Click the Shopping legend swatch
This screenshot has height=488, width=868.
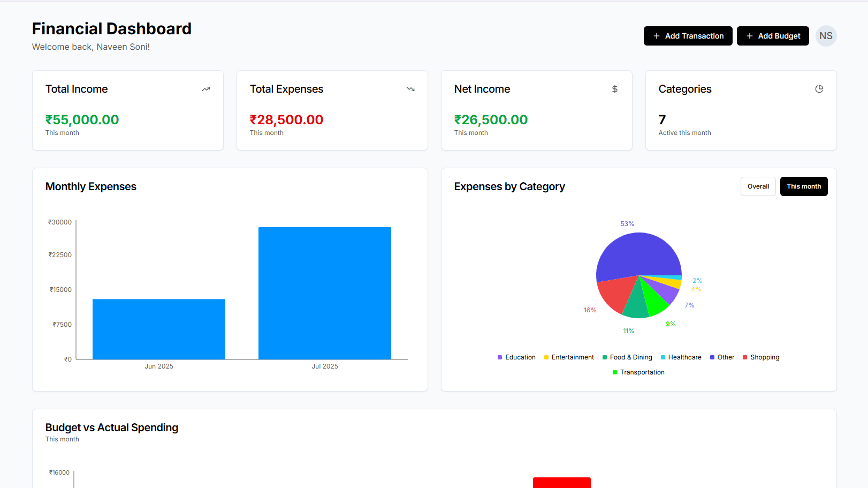coord(745,357)
